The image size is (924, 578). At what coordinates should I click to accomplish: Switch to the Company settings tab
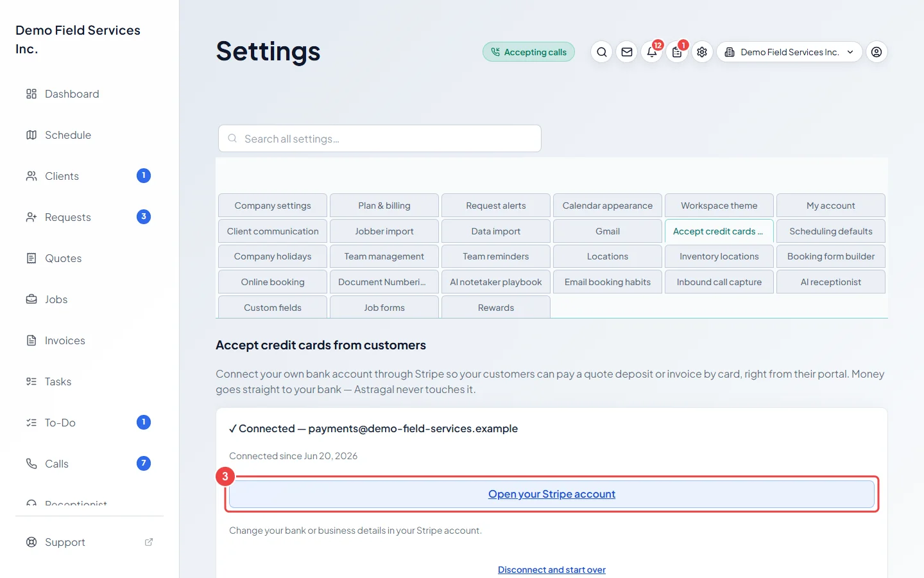coord(273,206)
